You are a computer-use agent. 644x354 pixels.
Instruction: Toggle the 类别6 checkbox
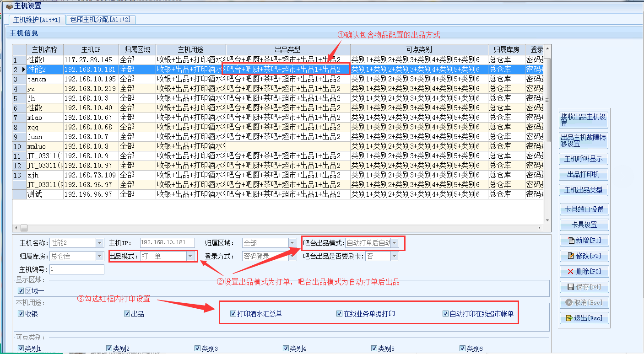pyautogui.click(x=462, y=349)
